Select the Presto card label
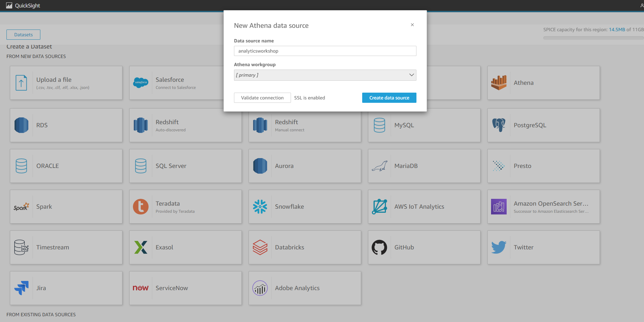 (x=523, y=166)
